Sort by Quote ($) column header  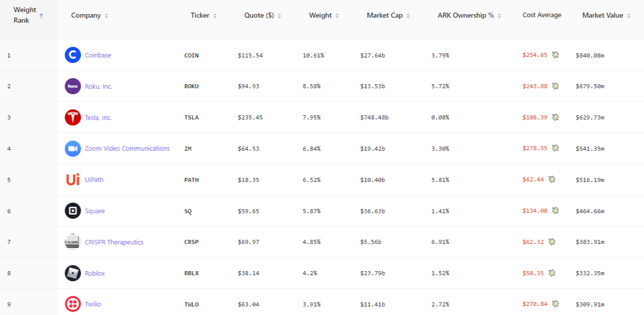click(263, 16)
